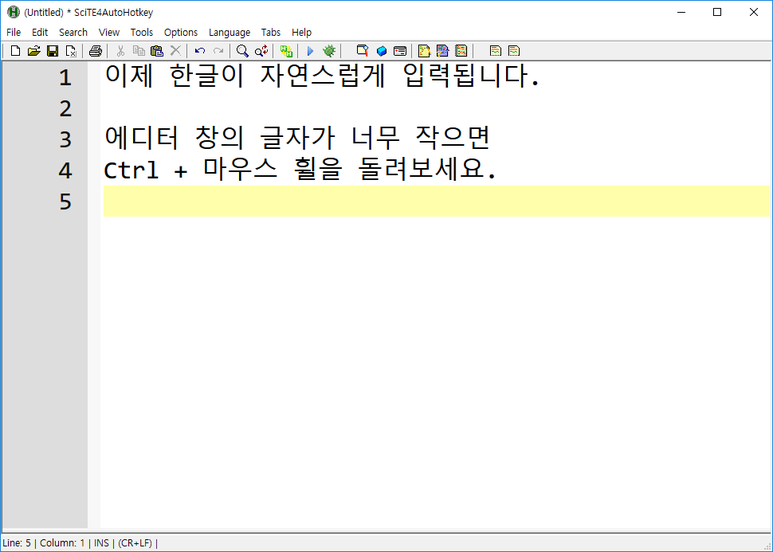Open the Options menu
This screenshot has width=773, height=552.
point(180,33)
